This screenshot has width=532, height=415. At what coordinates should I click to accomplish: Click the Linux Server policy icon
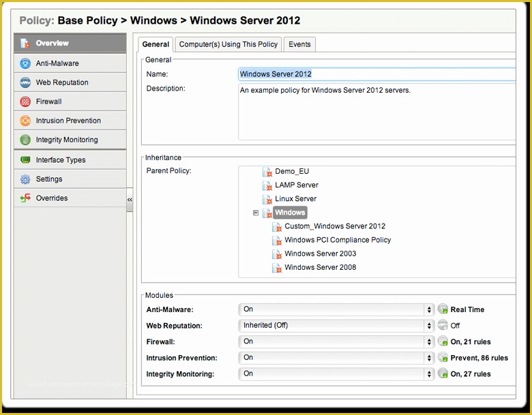pos(267,200)
